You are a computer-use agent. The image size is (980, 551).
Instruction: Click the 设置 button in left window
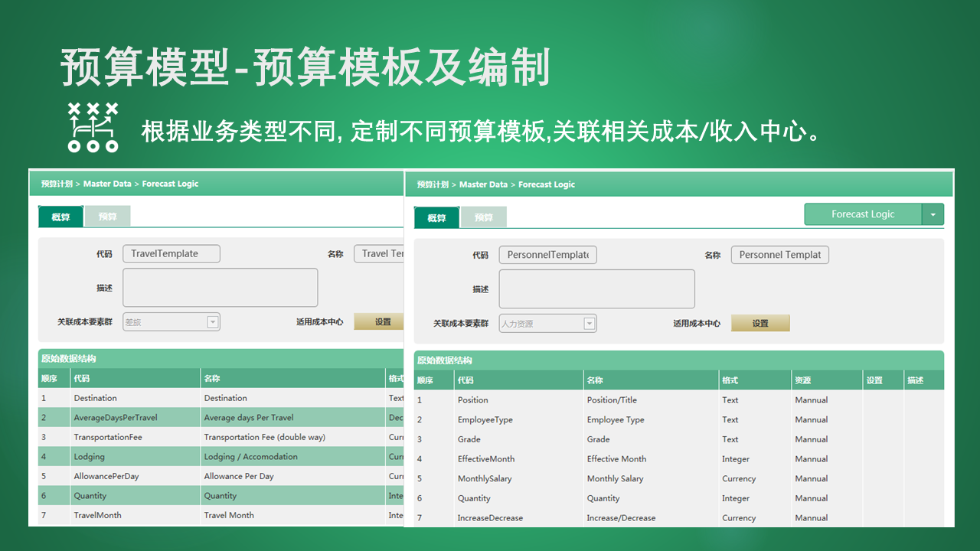point(378,322)
